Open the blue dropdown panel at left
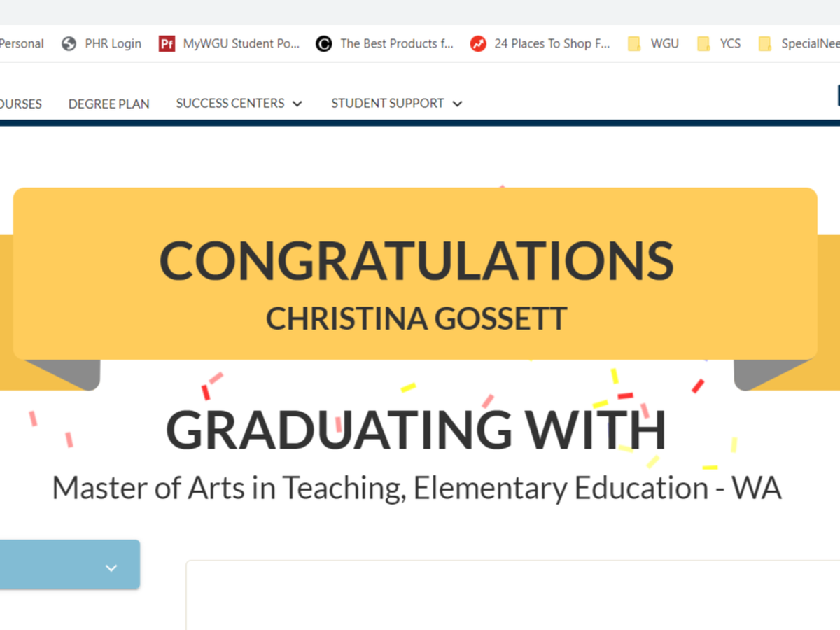The height and width of the screenshot is (630, 840). (x=63, y=564)
